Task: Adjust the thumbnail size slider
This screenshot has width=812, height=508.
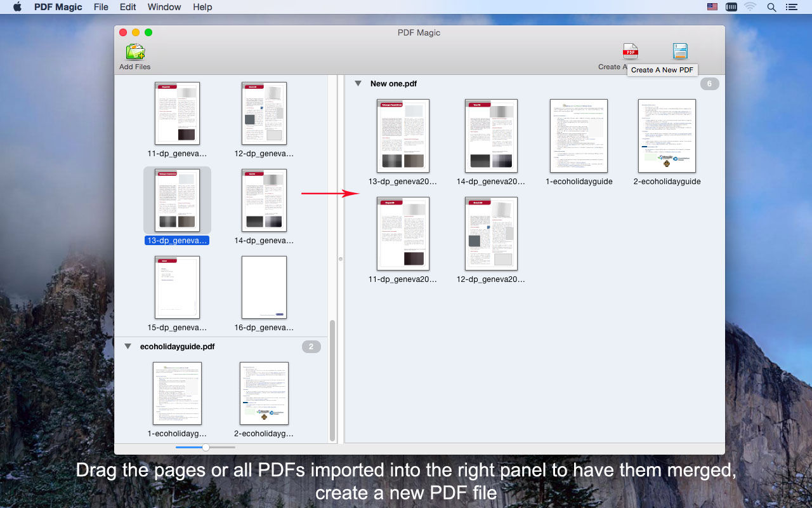Action: [206, 447]
